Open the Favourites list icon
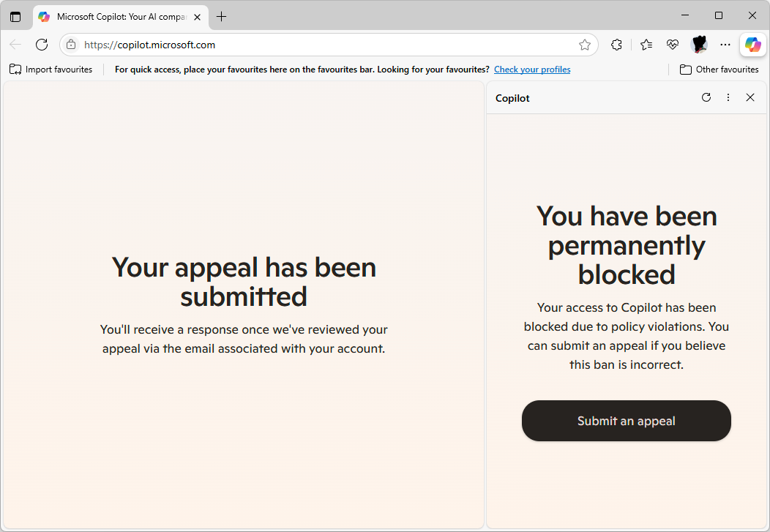The height and width of the screenshot is (532, 770). click(646, 45)
